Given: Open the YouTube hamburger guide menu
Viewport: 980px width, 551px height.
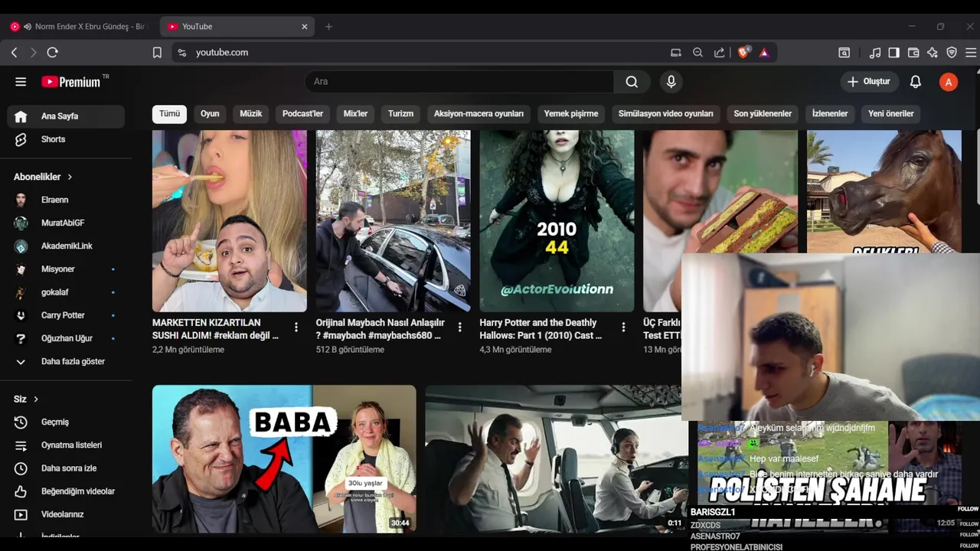Looking at the screenshot, I should point(21,82).
